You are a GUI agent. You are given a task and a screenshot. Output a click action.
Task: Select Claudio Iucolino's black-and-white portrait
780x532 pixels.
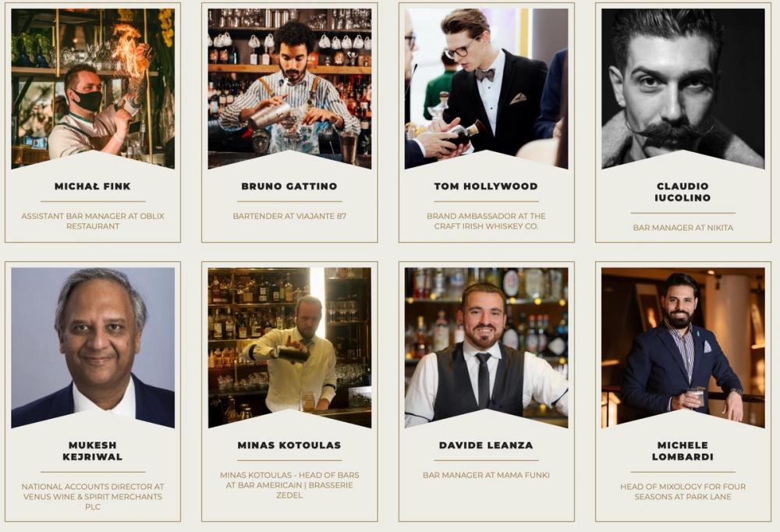point(683,89)
